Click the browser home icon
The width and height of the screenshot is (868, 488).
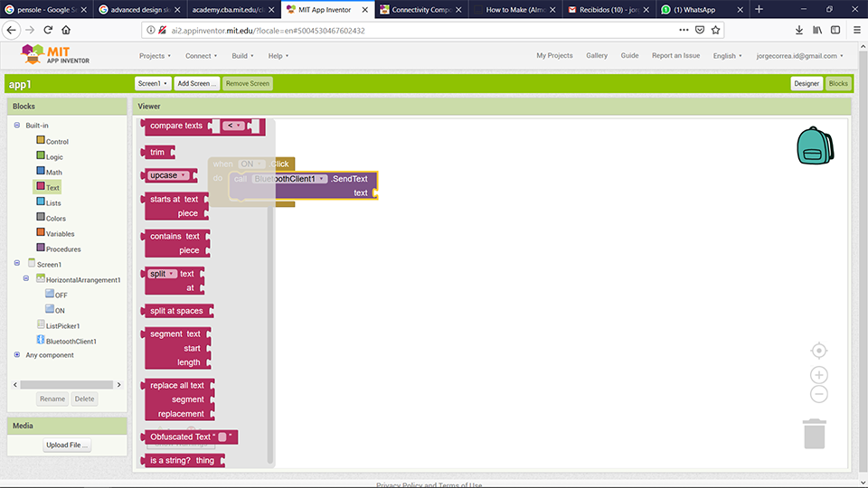click(x=66, y=30)
